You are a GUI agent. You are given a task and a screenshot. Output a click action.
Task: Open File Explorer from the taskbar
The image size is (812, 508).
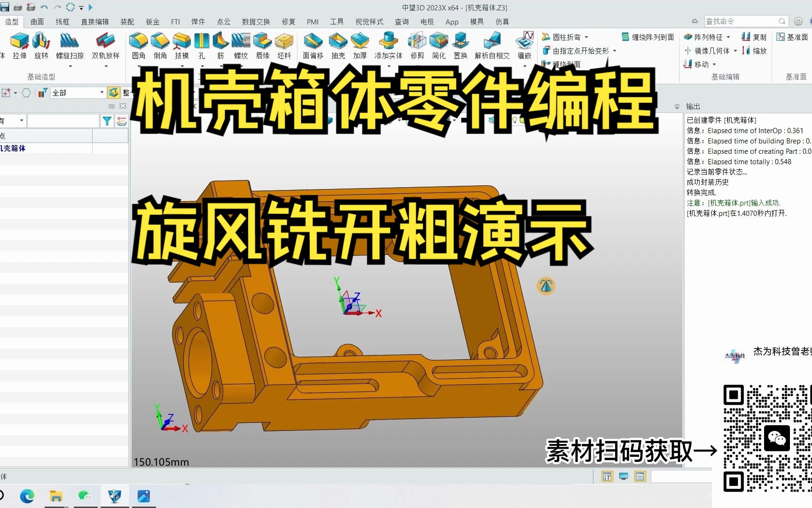[x=56, y=496]
